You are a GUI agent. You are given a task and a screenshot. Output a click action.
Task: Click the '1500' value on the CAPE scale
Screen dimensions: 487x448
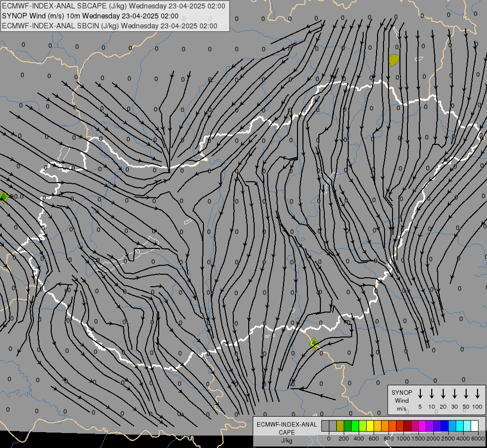(x=418, y=439)
